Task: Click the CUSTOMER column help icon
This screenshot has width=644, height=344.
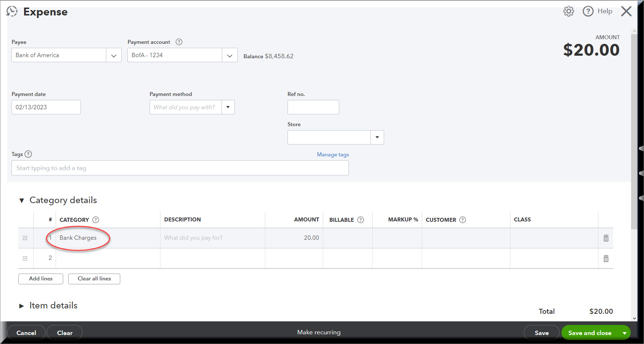Action: pyautogui.click(x=463, y=220)
